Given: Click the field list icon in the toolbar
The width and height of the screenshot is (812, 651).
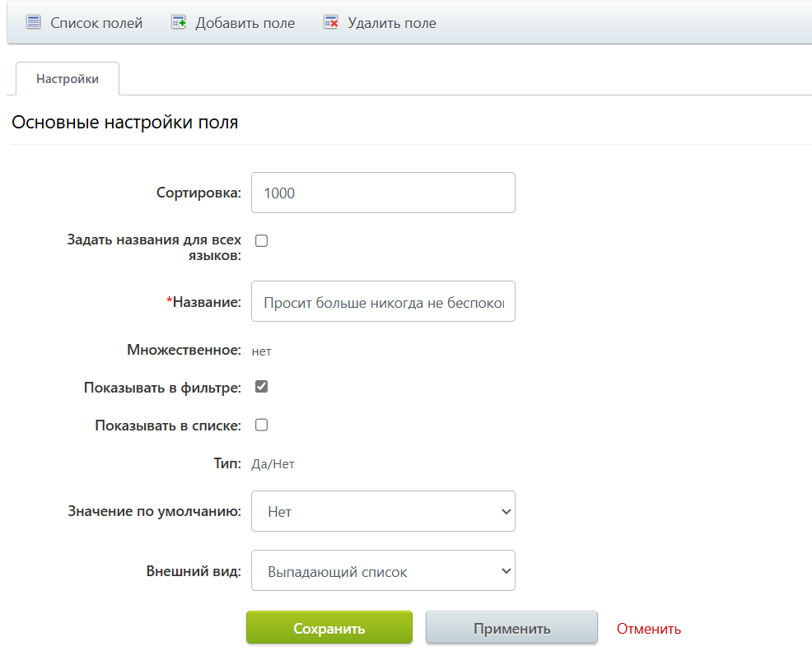Looking at the screenshot, I should [33, 22].
